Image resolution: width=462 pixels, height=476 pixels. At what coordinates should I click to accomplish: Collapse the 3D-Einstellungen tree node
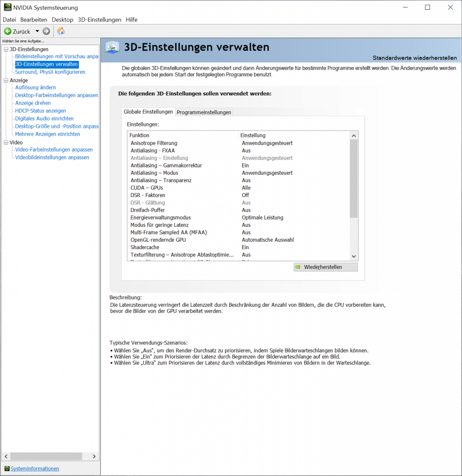(x=6, y=49)
